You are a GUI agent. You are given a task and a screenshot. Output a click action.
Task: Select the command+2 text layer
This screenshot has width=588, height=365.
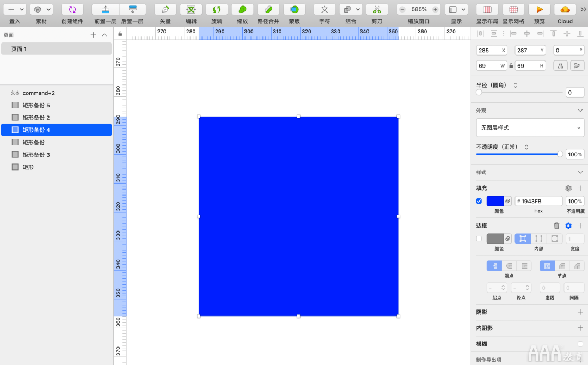[56, 93]
